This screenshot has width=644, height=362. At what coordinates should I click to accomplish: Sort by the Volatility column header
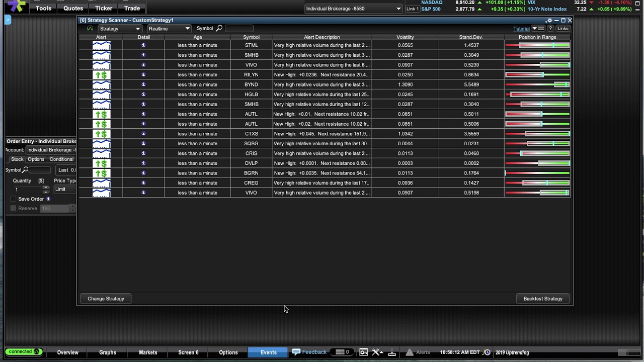405,37
